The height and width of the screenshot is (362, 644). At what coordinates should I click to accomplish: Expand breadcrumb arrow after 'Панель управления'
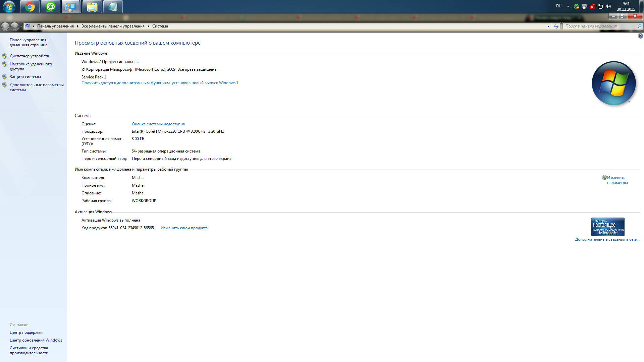tap(77, 26)
